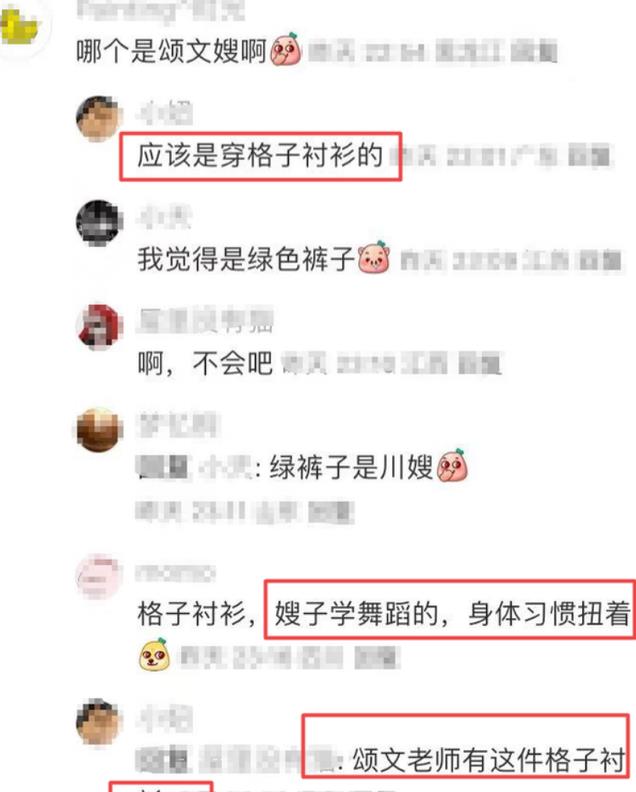This screenshot has width=636, height=792.
Task: Click the pig emoji after 绿色裤子
Action: point(374,258)
